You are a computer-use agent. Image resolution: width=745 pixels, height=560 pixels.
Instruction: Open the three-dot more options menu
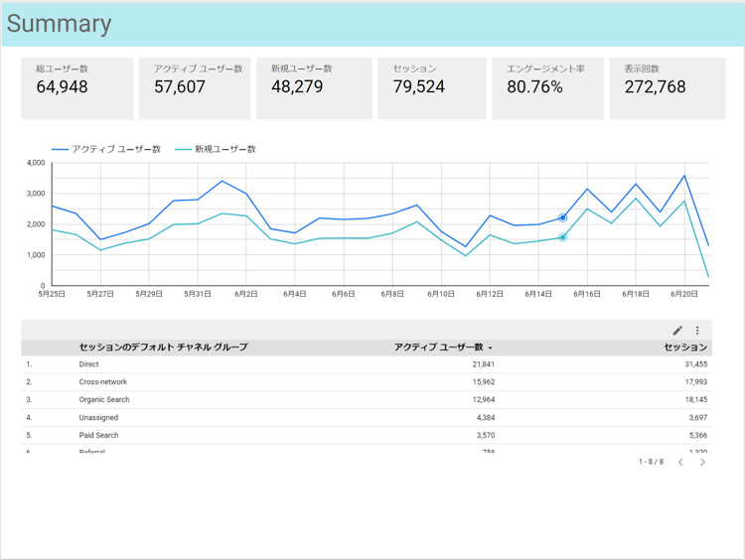point(697,331)
